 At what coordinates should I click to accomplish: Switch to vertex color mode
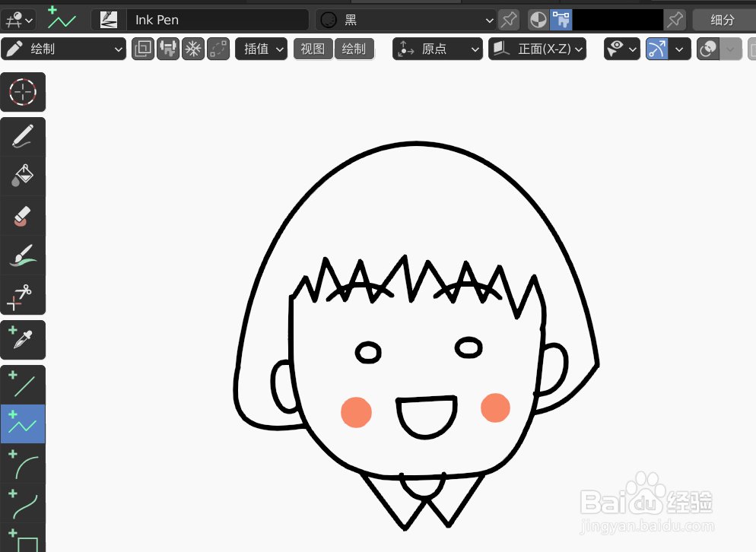tap(561, 20)
